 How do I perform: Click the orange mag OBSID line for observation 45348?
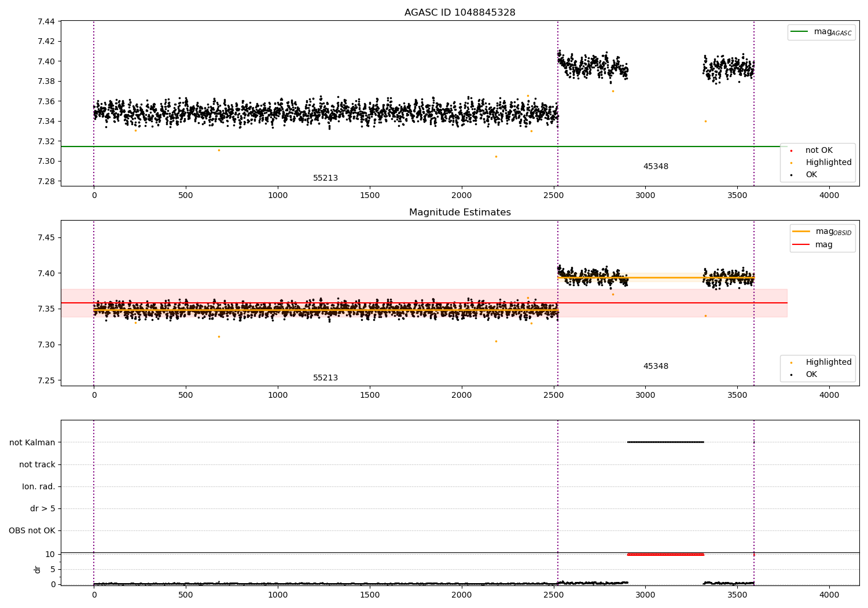pos(656,277)
